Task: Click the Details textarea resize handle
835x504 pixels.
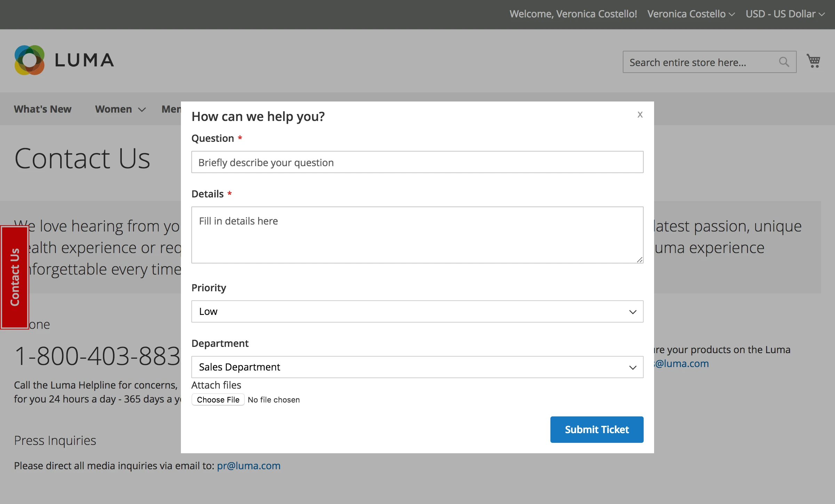Action: pyautogui.click(x=639, y=260)
